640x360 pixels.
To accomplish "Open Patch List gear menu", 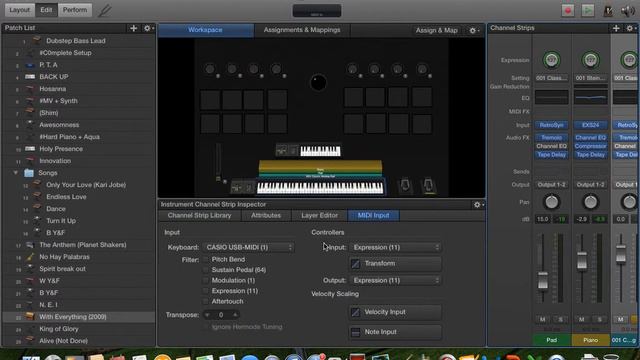I will 148,28.
